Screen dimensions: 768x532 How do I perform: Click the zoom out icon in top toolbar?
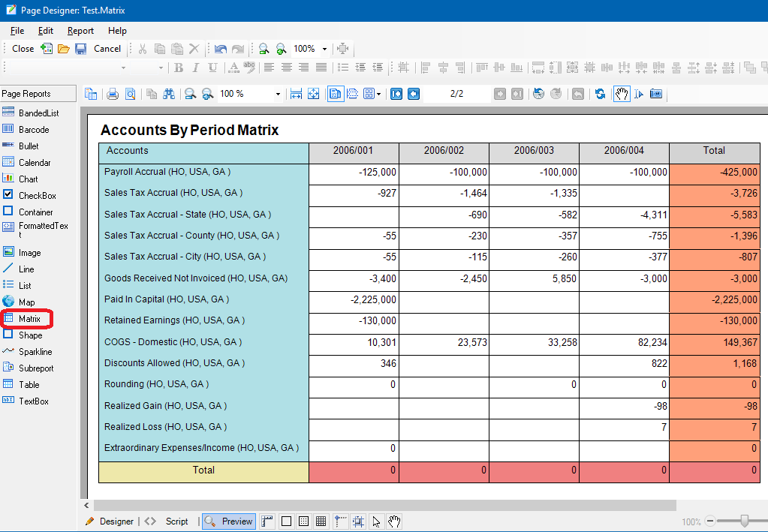click(x=264, y=49)
